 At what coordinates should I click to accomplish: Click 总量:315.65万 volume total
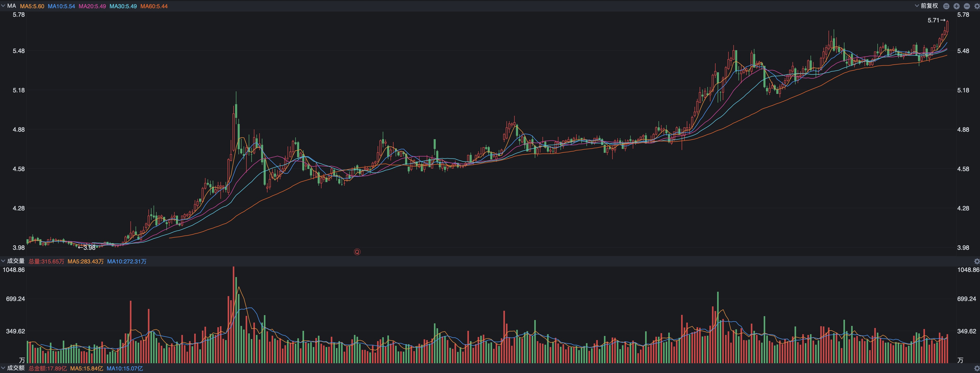pos(46,261)
